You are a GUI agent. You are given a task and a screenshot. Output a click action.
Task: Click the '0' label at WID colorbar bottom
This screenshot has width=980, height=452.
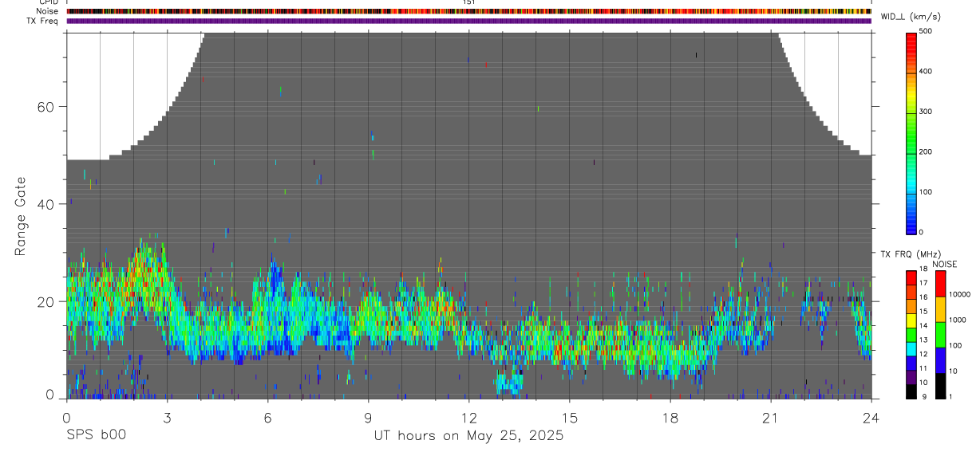click(x=922, y=232)
